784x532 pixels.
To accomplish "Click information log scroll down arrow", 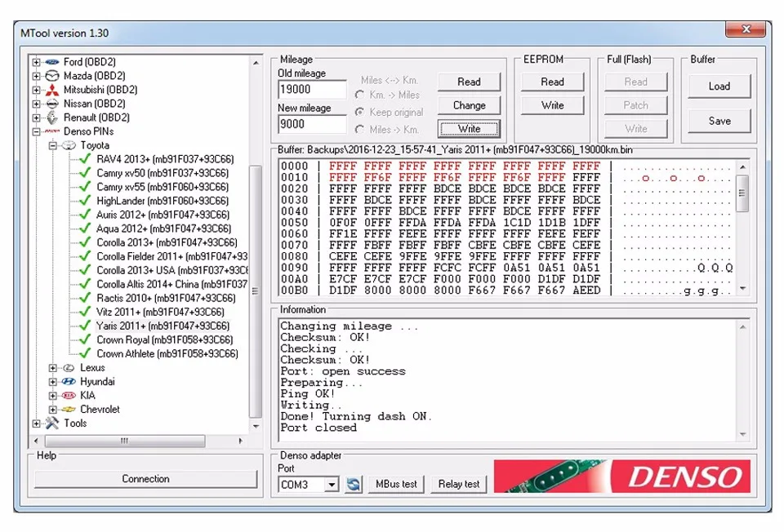I will tap(742, 434).
